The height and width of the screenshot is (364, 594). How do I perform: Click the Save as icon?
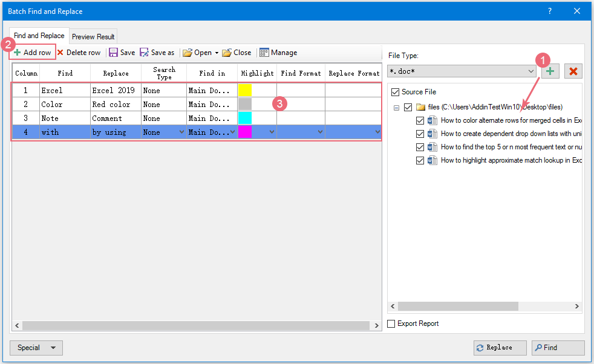(143, 52)
